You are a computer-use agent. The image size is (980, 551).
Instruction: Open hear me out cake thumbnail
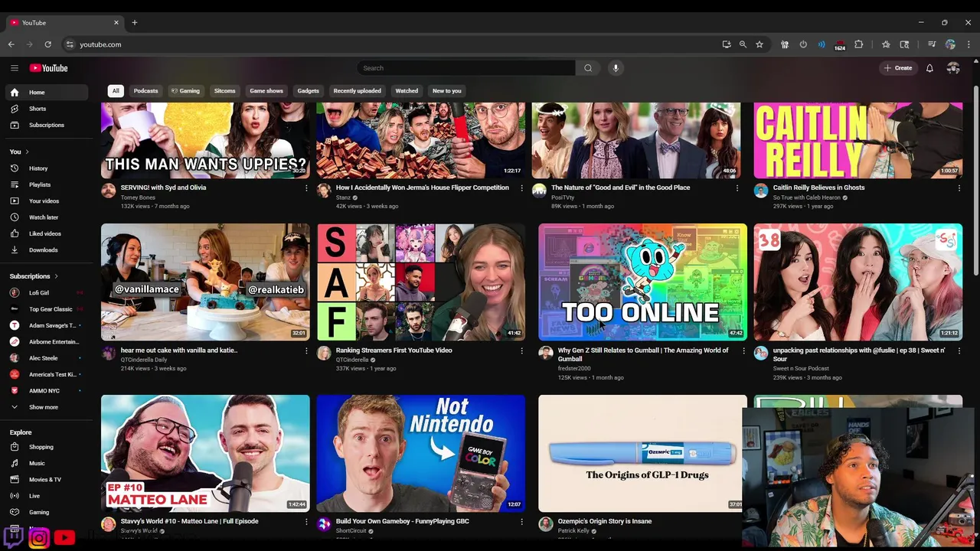[x=205, y=282]
